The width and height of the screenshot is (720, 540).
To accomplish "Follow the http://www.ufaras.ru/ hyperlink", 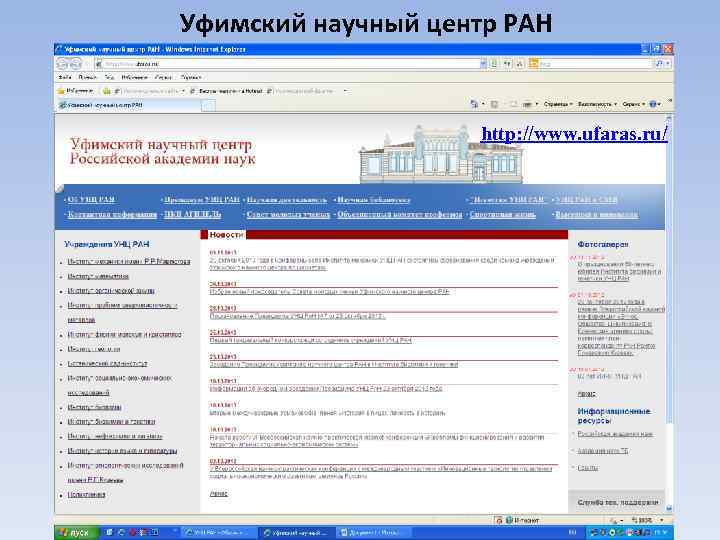I will click(574, 134).
